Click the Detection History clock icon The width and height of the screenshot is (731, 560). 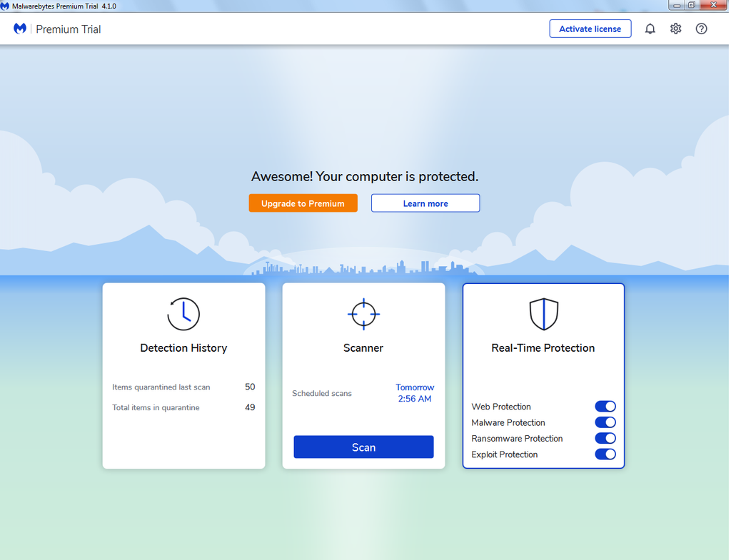point(183,314)
